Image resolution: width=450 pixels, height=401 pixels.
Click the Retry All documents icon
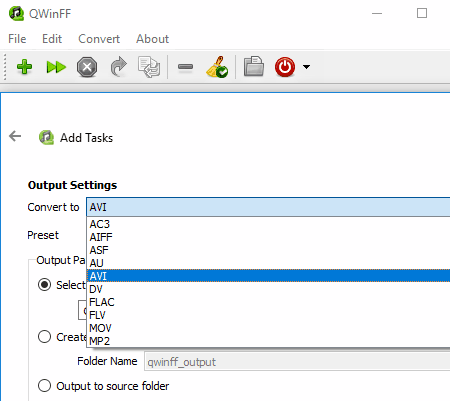149,67
